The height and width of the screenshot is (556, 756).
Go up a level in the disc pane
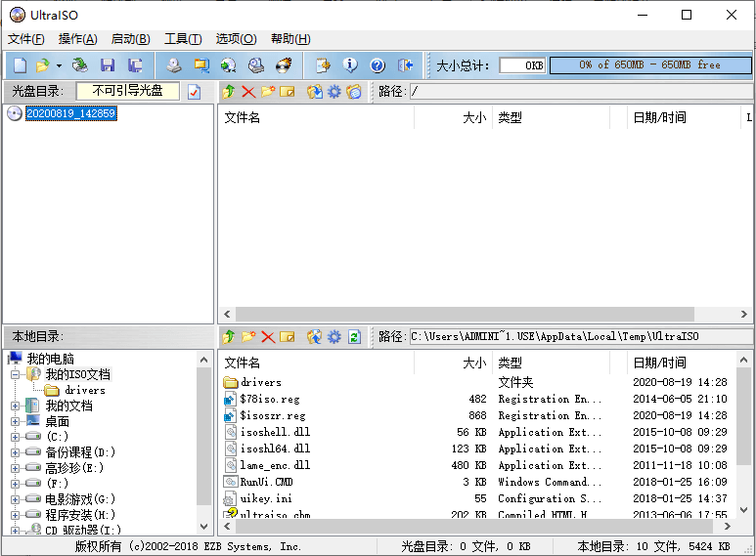[x=229, y=92]
